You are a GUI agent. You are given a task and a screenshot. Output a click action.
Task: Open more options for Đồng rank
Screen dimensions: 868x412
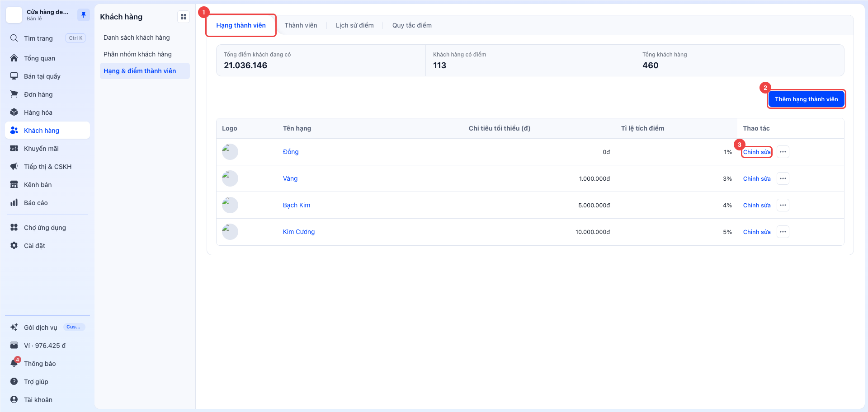[783, 152]
